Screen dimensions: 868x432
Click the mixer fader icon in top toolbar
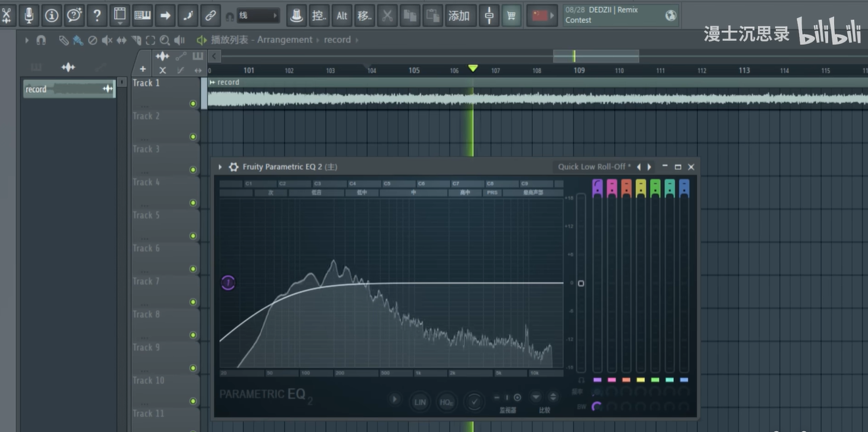point(489,15)
